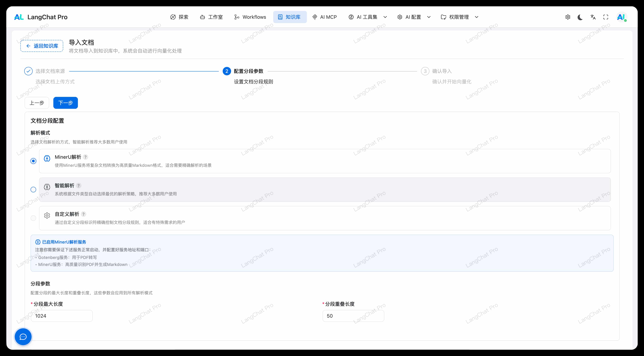Toggle dark mode with the moon icon
The image size is (644, 356).
(580, 17)
